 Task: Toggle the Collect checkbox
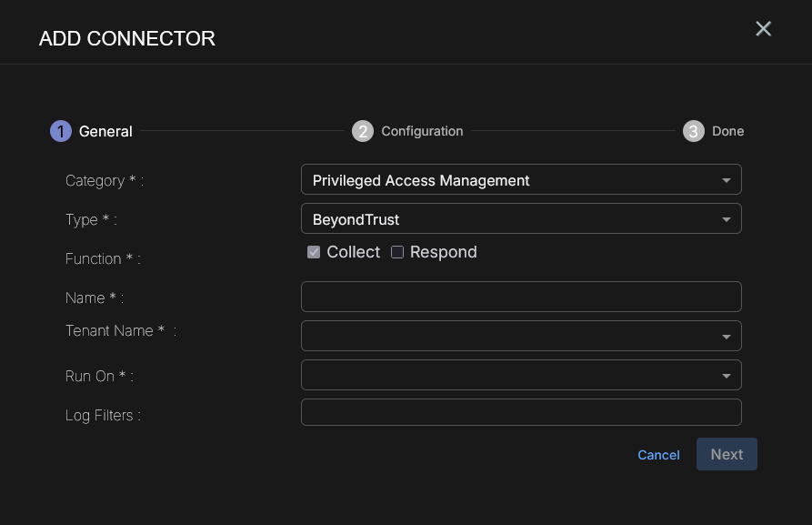click(x=314, y=252)
